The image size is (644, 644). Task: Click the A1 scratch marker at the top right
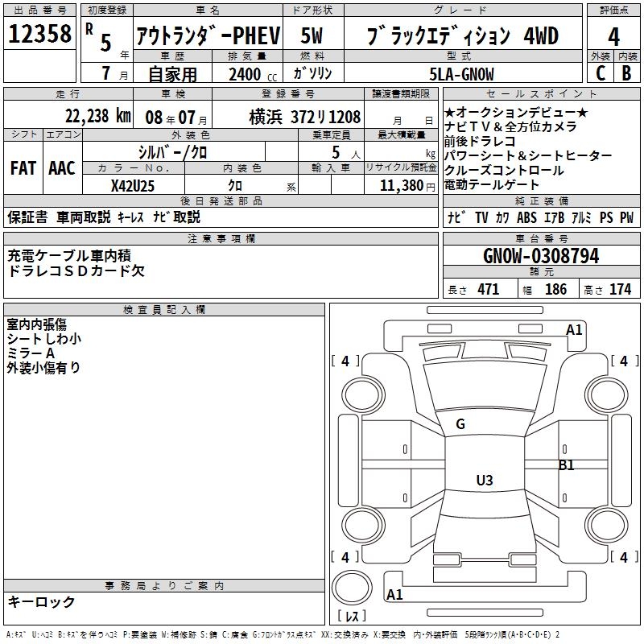coord(574,329)
